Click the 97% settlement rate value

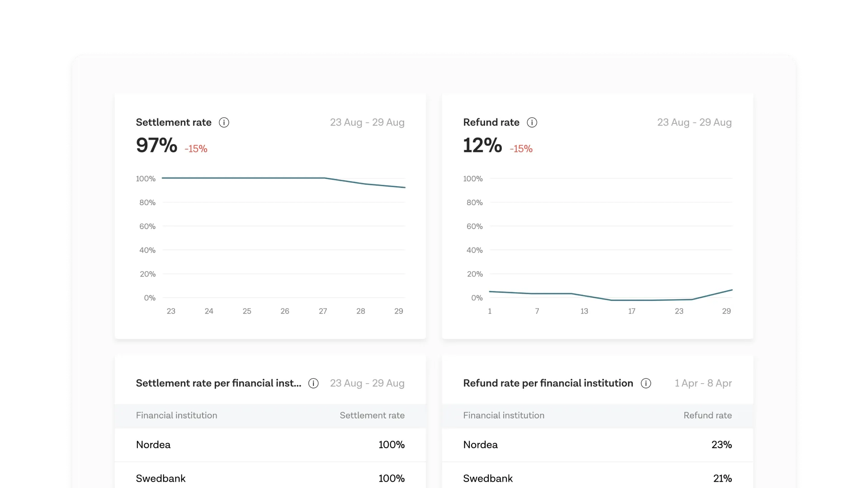click(156, 145)
